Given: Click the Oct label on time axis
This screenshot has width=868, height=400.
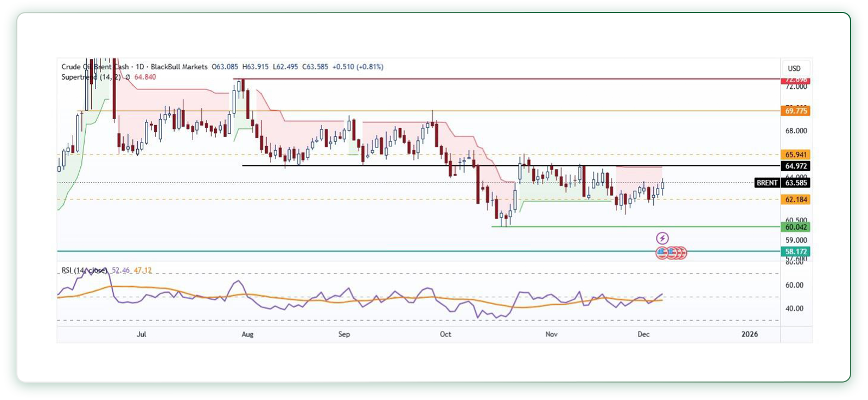Looking at the screenshot, I should point(445,334).
